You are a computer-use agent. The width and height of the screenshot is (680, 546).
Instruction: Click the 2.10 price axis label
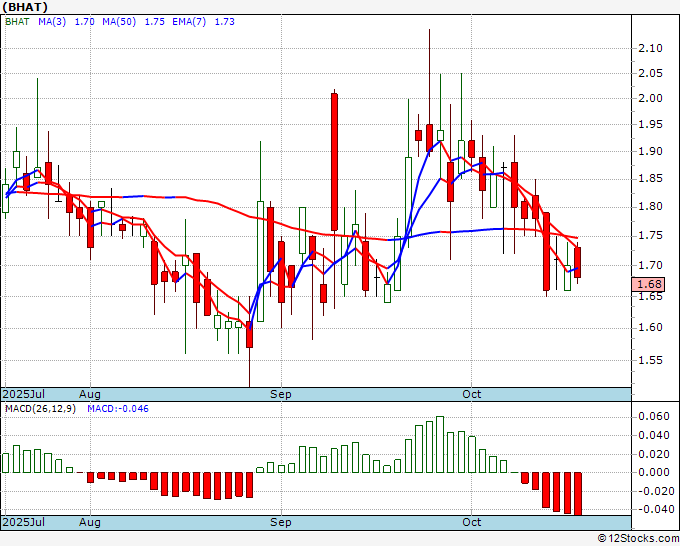[x=651, y=48]
